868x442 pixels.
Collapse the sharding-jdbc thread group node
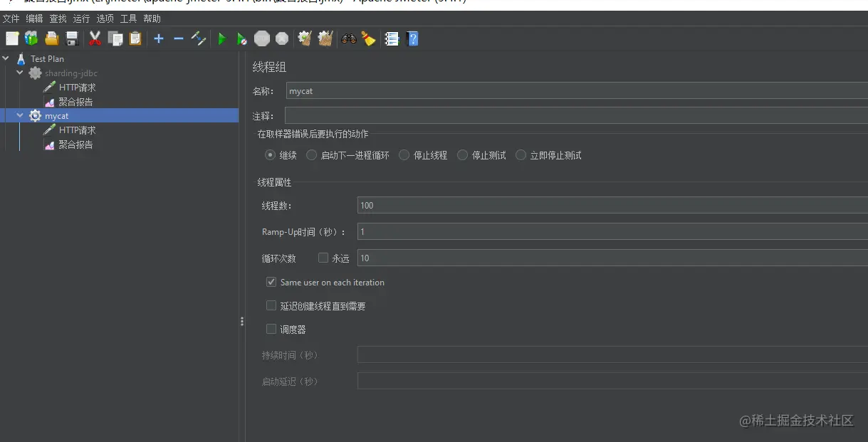click(20, 73)
